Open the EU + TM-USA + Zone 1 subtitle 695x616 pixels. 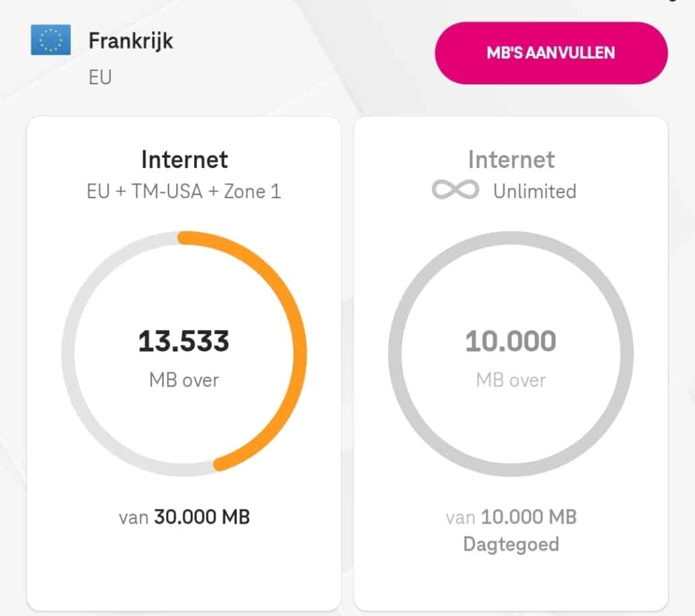184,191
